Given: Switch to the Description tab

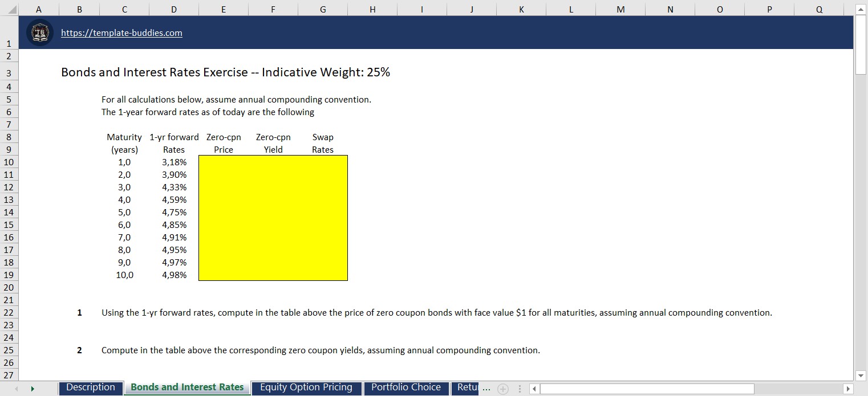Looking at the screenshot, I should [90, 387].
